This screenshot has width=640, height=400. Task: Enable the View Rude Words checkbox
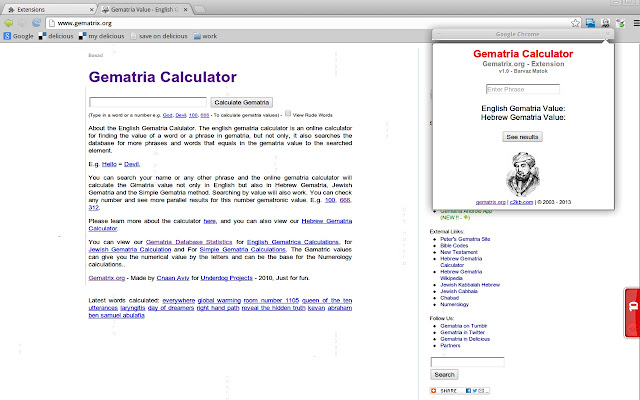pyautogui.click(x=288, y=114)
